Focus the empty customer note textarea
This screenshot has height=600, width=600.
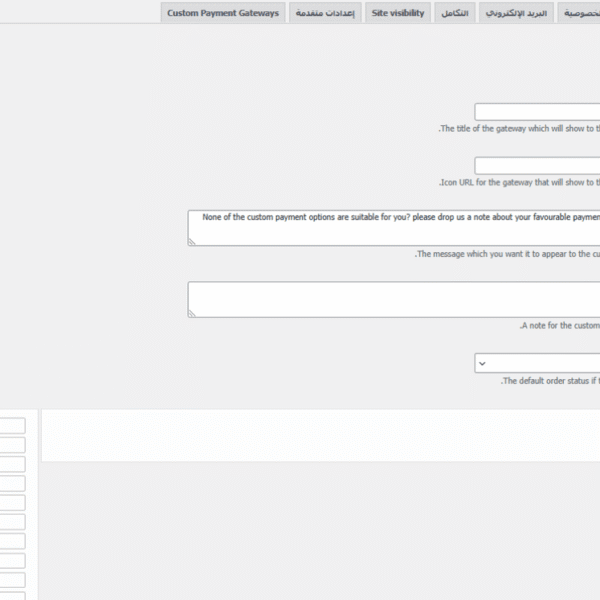coord(395,299)
